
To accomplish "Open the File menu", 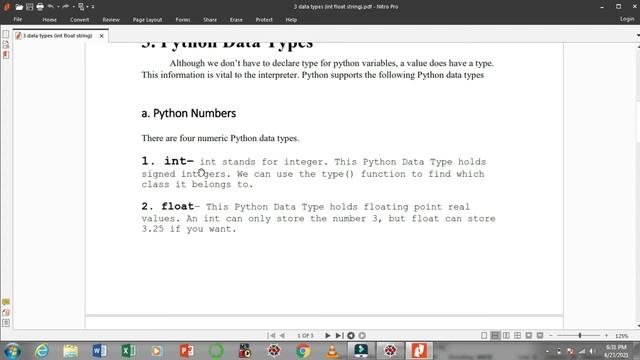I will pyautogui.click(x=18, y=20).
